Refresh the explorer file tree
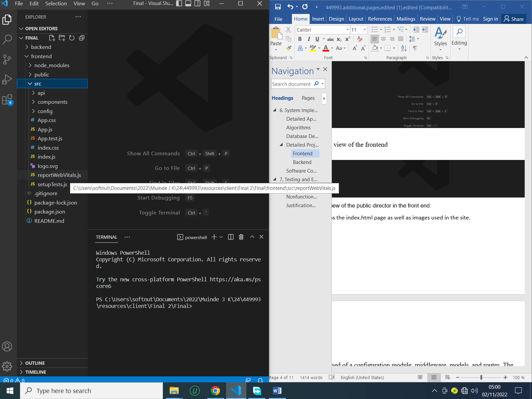532x399 pixels. click(x=72, y=38)
